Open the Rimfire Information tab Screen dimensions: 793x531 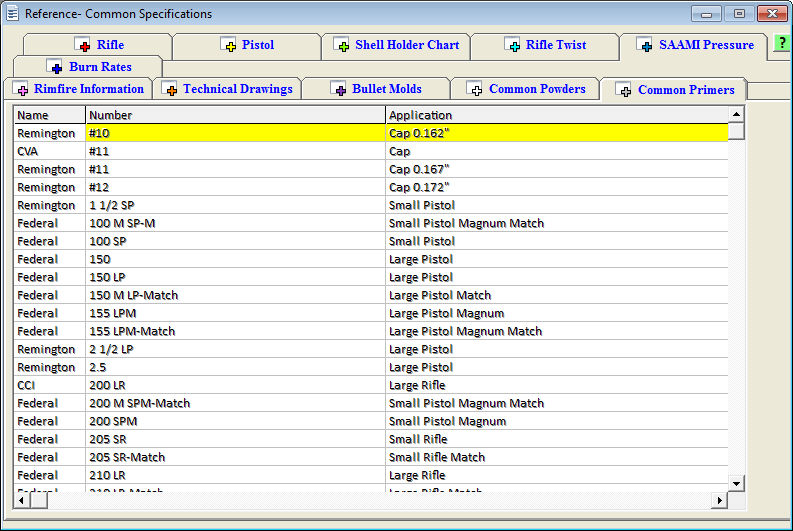point(78,89)
